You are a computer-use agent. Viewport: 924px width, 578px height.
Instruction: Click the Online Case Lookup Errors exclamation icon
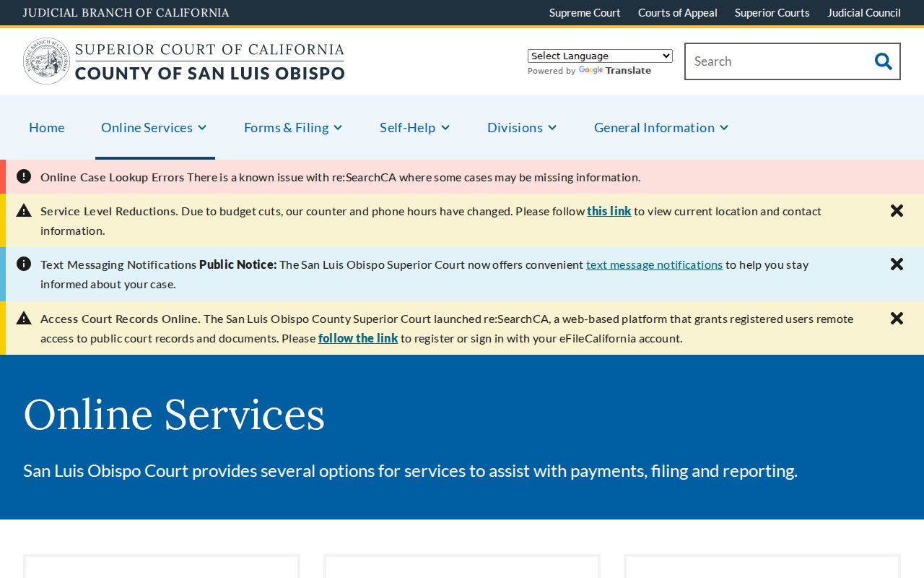[24, 176]
